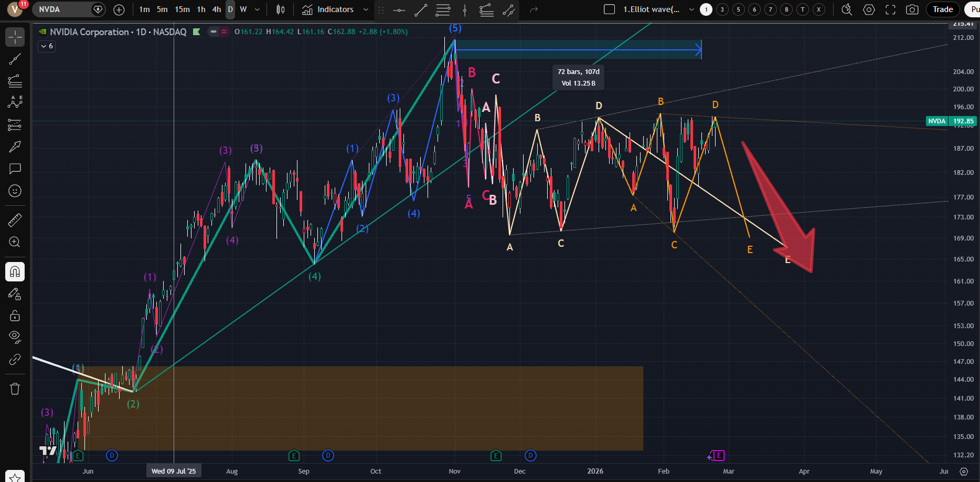980x482 pixels.
Task: Open the Elliot wave layout dropdown
Action: tap(691, 9)
